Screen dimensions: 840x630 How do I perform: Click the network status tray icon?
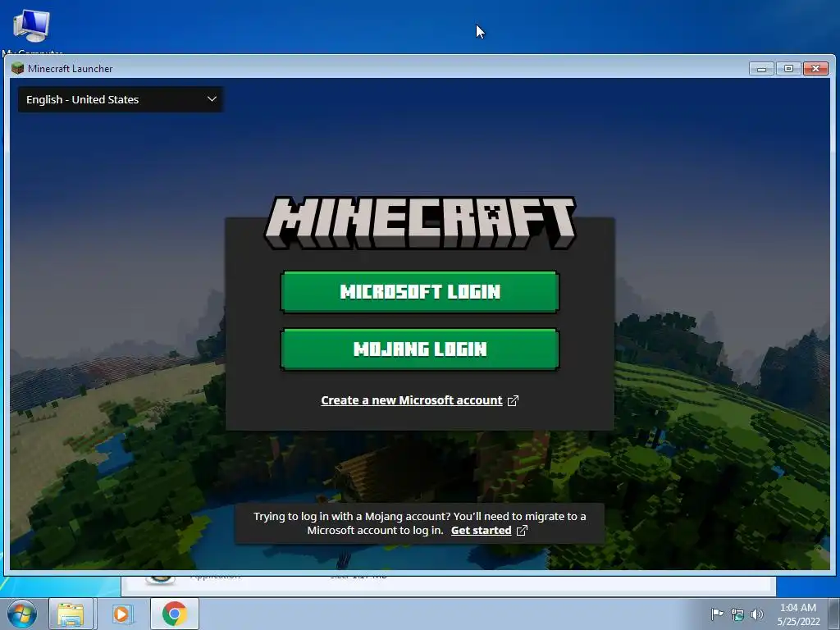(737, 614)
